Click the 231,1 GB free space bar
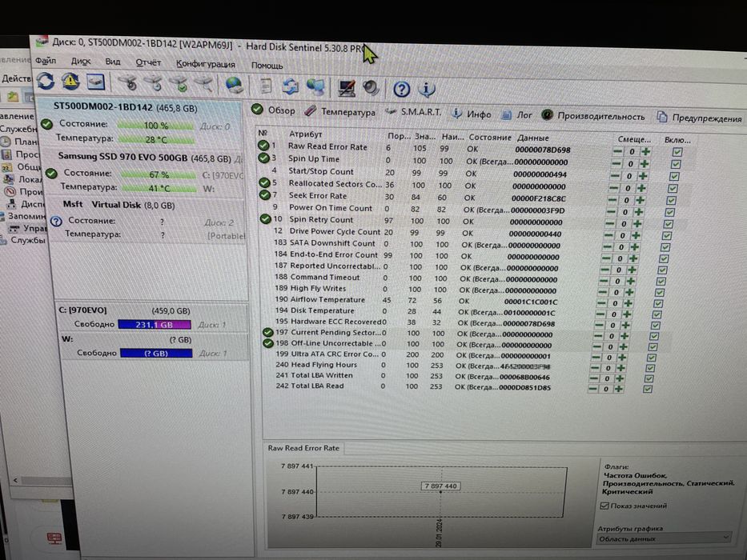Viewport: 747px width, 560px height. [155, 324]
